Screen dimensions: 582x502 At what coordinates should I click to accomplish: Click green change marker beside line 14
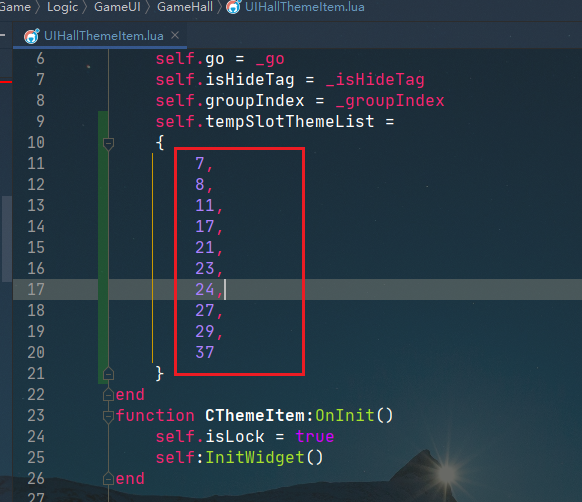pyautogui.click(x=103, y=226)
